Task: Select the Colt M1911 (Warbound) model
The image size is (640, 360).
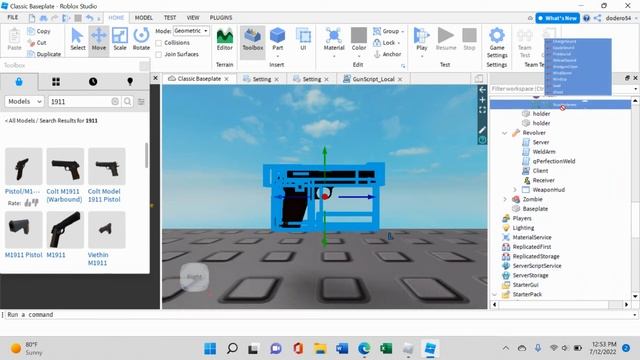Action: tap(64, 176)
